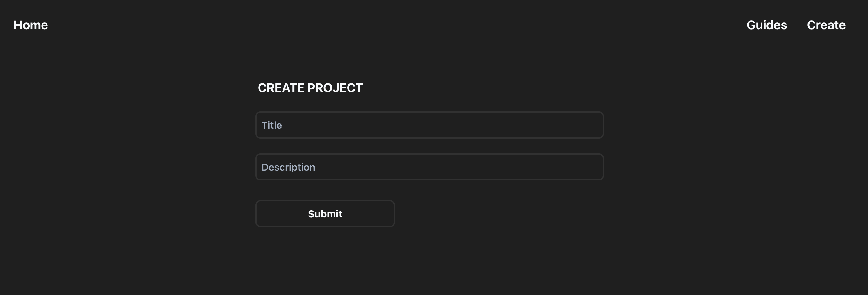Click the Description placeholder text
Image resolution: width=868 pixels, height=295 pixels.
tap(288, 167)
